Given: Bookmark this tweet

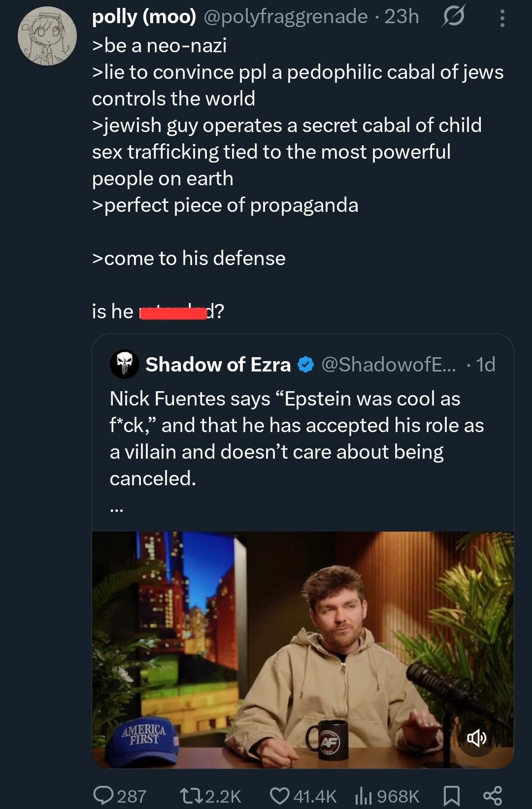Looking at the screenshot, I should coord(452,796).
